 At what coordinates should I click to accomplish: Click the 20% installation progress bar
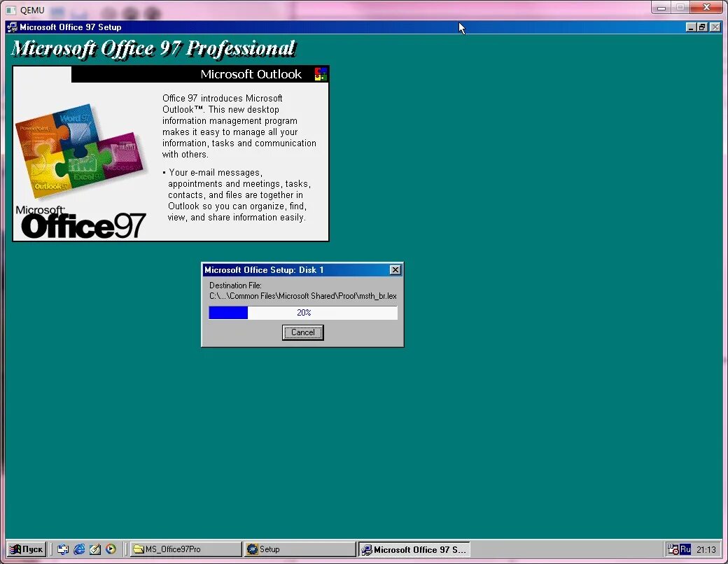pyautogui.click(x=303, y=313)
